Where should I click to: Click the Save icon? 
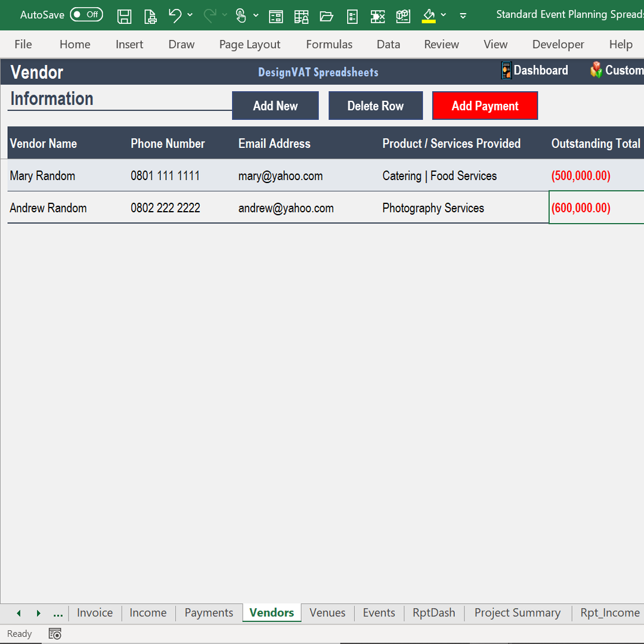click(125, 16)
